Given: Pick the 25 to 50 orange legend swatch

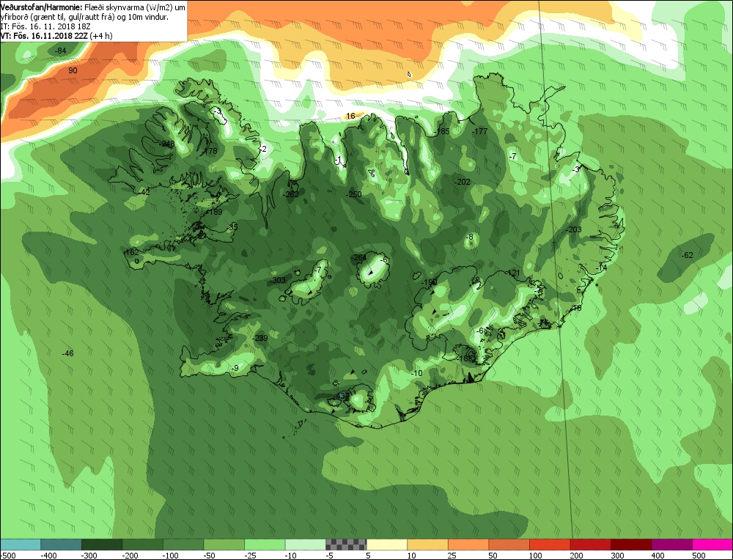Looking at the screenshot, I should 468,545.
